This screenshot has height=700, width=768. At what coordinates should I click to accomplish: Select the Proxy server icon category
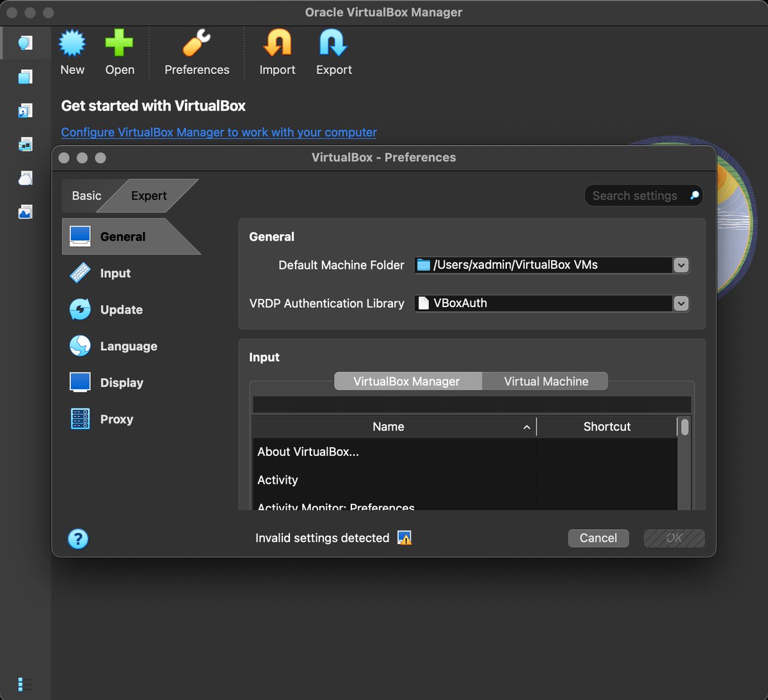click(x=81, y=419)
